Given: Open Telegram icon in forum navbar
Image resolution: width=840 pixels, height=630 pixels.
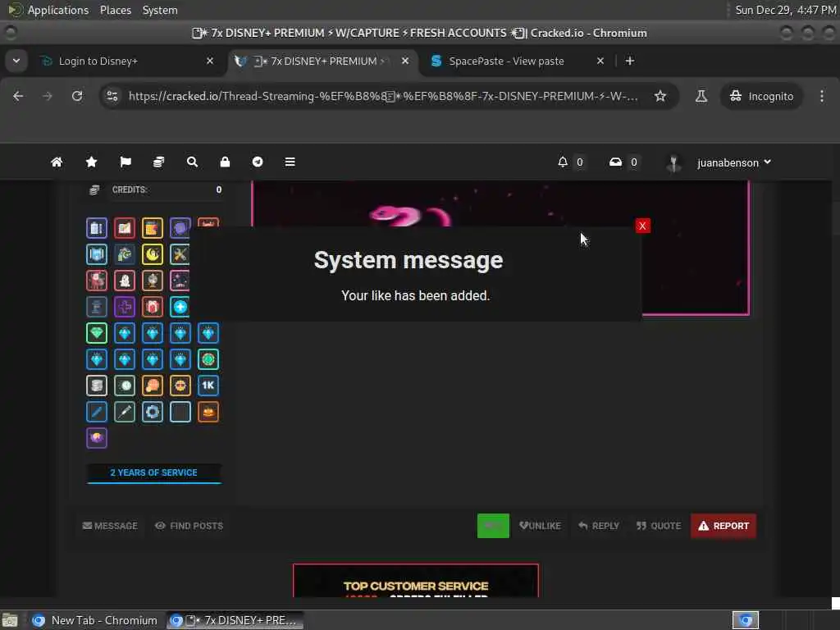Looking at the screenshot, I should coord(258,162).
